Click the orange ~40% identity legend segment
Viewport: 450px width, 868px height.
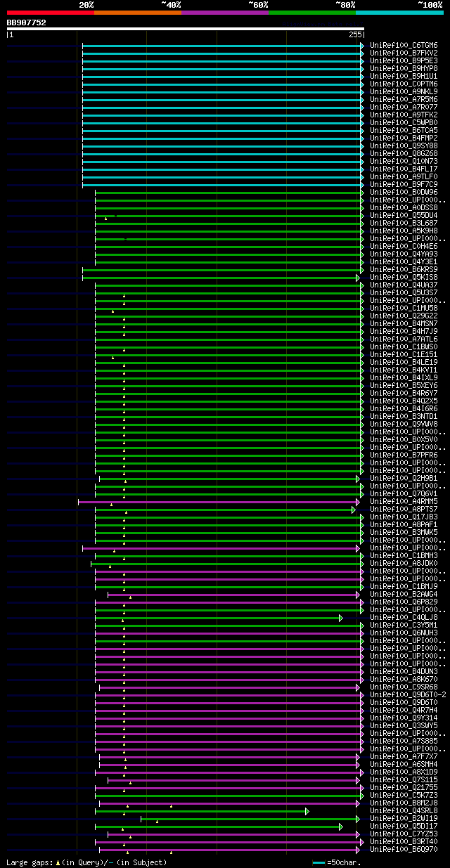pos(138,12)
